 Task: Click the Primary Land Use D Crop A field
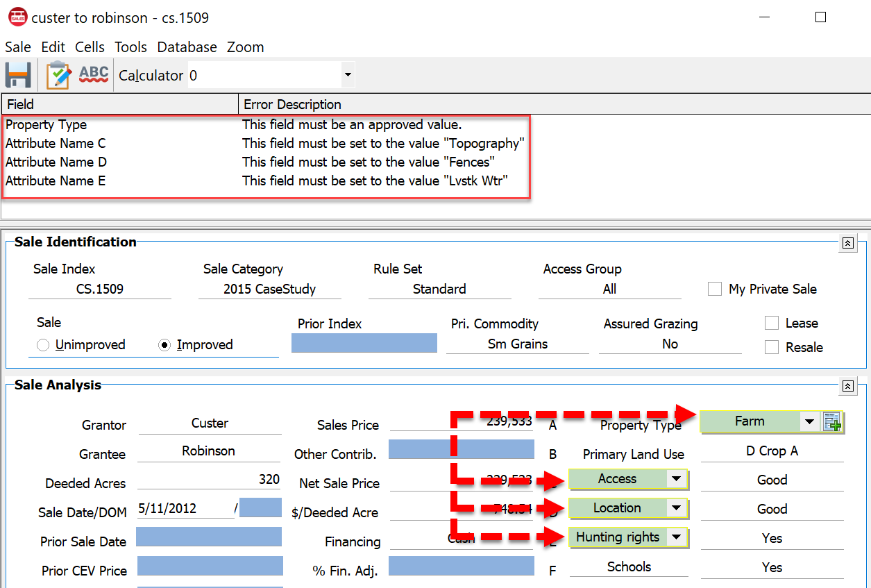(x=772, y=451)
